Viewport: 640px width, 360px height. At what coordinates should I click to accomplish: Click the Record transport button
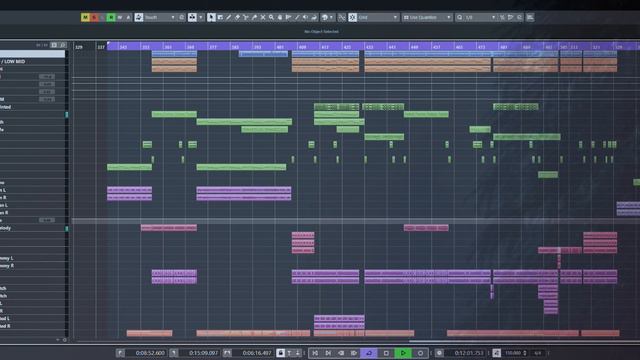coord(420,353)
